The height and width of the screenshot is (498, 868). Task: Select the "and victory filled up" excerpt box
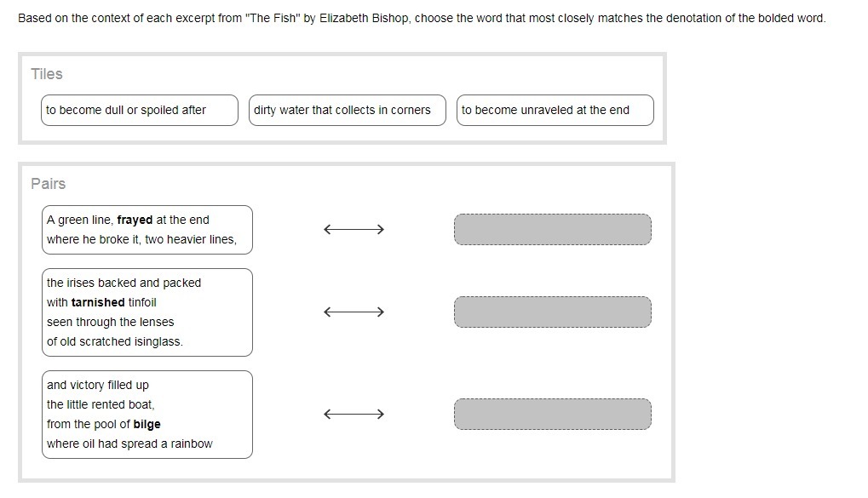click(147, 415)
